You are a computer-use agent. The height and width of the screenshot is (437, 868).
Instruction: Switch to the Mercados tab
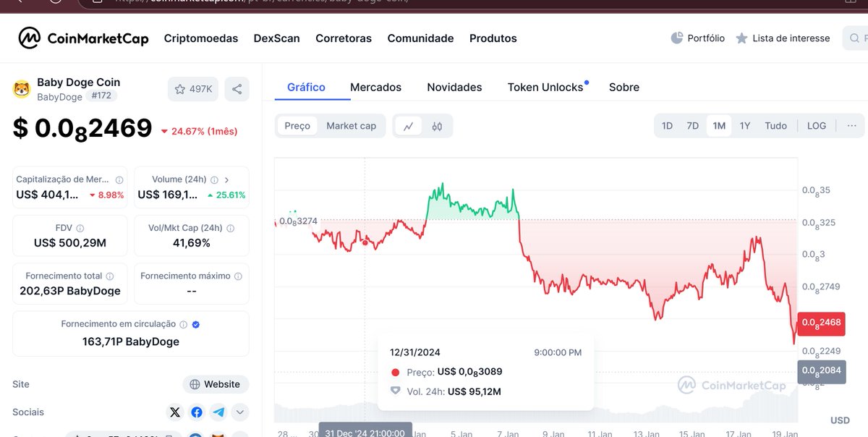pyautogui.click(x=375, y=87)
